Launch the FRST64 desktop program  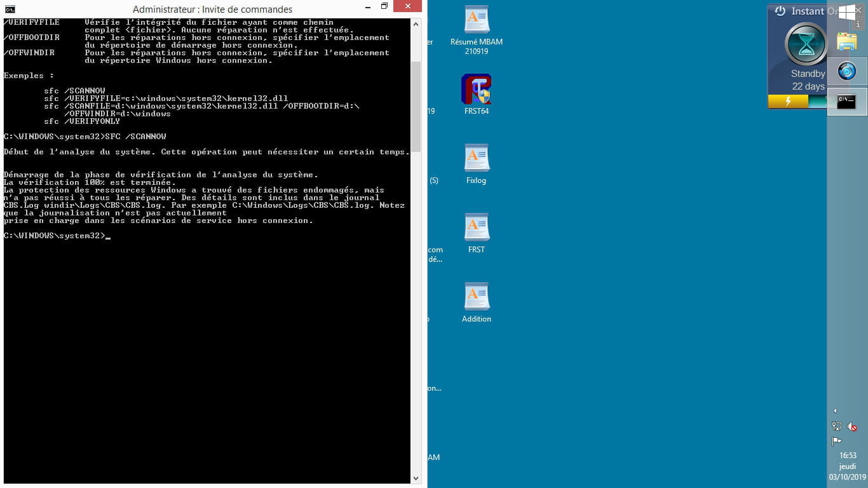click(477, 95)
